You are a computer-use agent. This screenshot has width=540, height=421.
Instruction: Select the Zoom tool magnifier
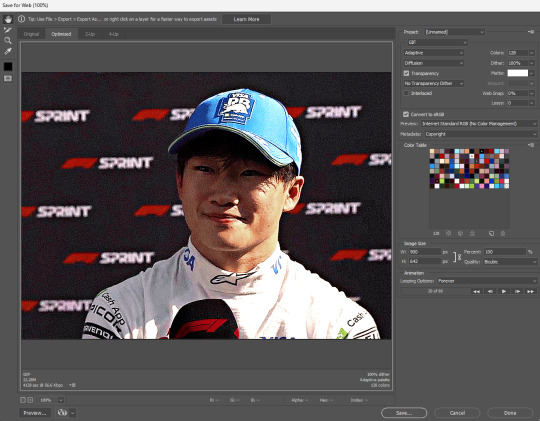[x=8, y=41]
